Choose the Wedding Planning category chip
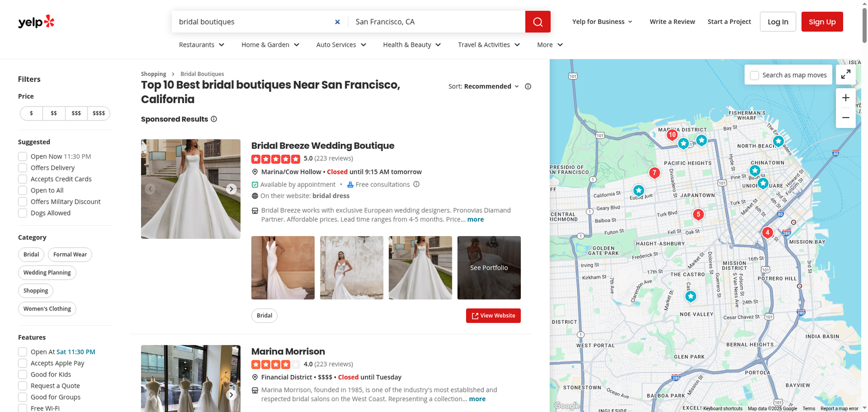 47,272
